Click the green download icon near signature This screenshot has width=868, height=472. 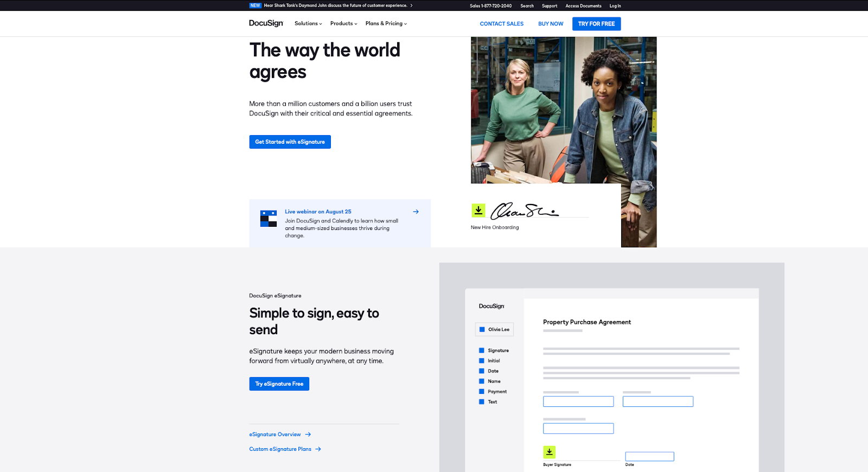pos(478,210)
